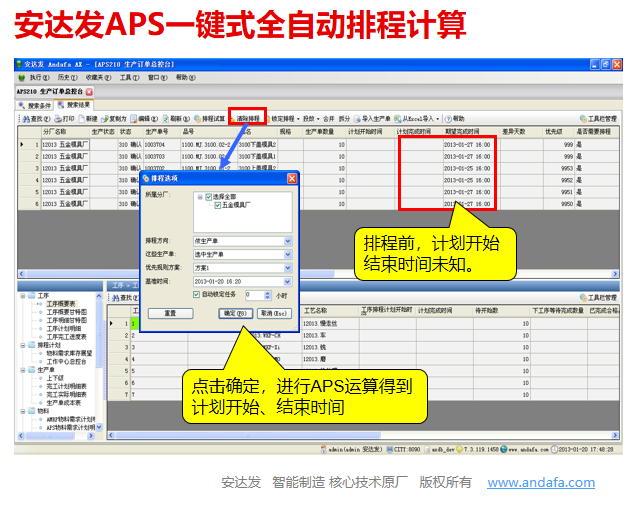Click the 查找 find binoculars toolbar icon
This screenshot has height=508, width=635.
pyautogui.click(x=26, y=119)
